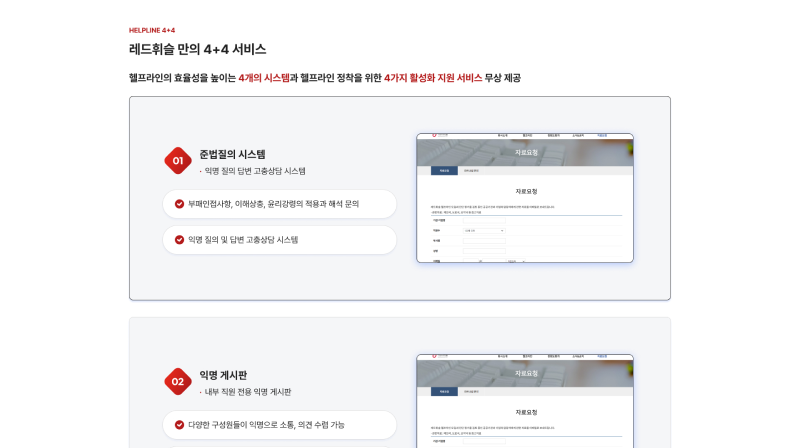This screenshot has width=800, height=448.
Task: Click checkmark icon beside 다양한 구성원들이 item
Action: click(179, 425)
